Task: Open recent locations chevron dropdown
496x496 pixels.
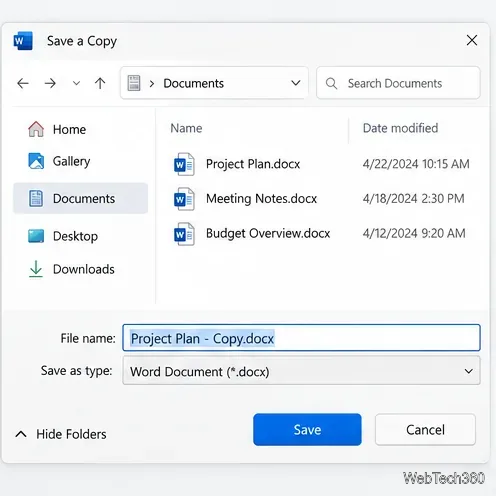Action: pos(76,83)
